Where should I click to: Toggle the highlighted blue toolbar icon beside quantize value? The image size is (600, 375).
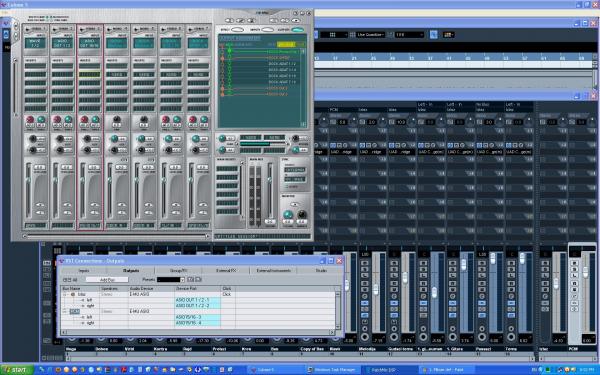pyautogui.click(x=433, y=35)
